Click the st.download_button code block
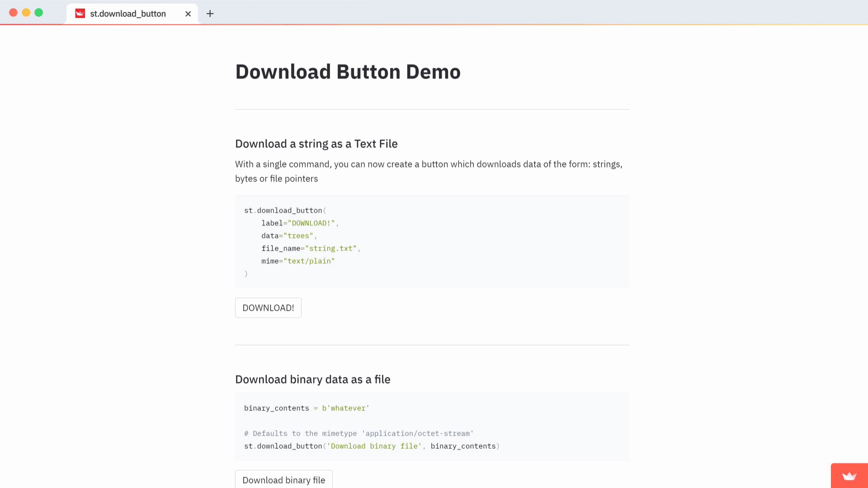The image size is (868, 488). click(432, 241)
